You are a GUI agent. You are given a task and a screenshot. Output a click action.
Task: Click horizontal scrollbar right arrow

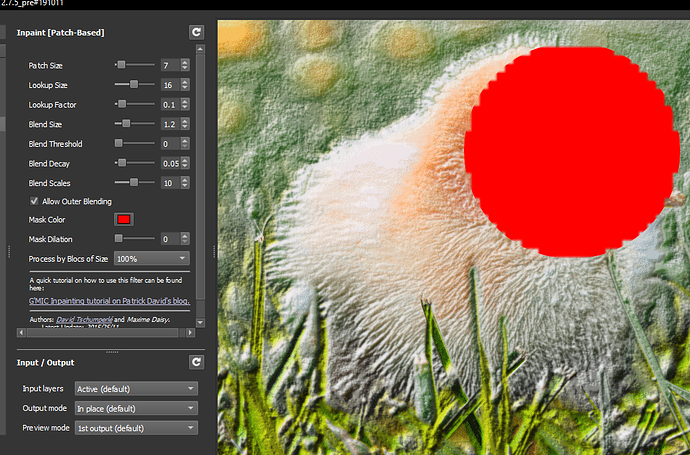tap(190, 333)
